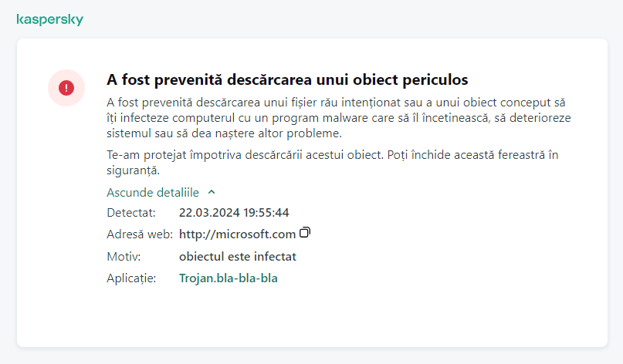The width and height of the screenshot is (623, 364).
Task: Click the http://microsoft.com web address
Action: click(x=237, y=234)
